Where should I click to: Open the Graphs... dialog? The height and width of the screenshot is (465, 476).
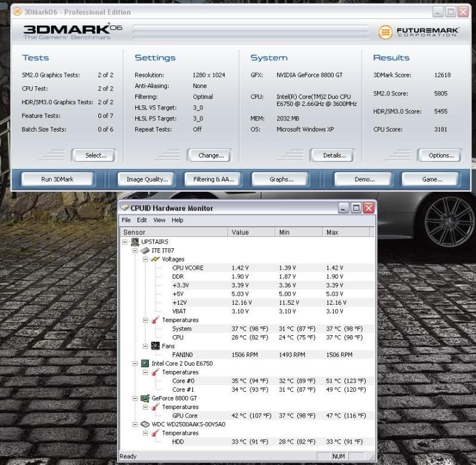(280, 179)
